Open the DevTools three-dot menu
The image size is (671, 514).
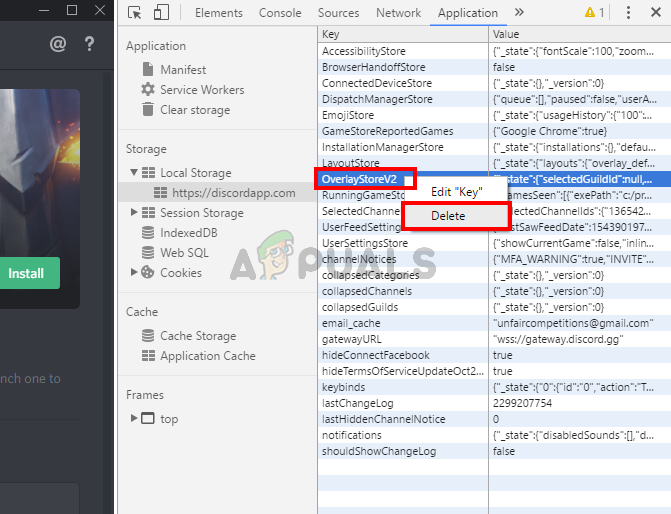pyautogui.click(x=628, y=12)
